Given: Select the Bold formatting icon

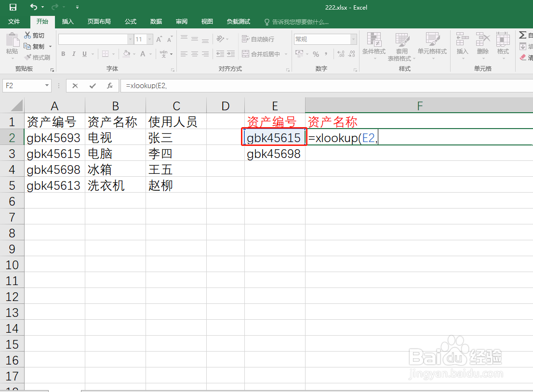Looking at the screenshot, I should click(x=63, y=54).
